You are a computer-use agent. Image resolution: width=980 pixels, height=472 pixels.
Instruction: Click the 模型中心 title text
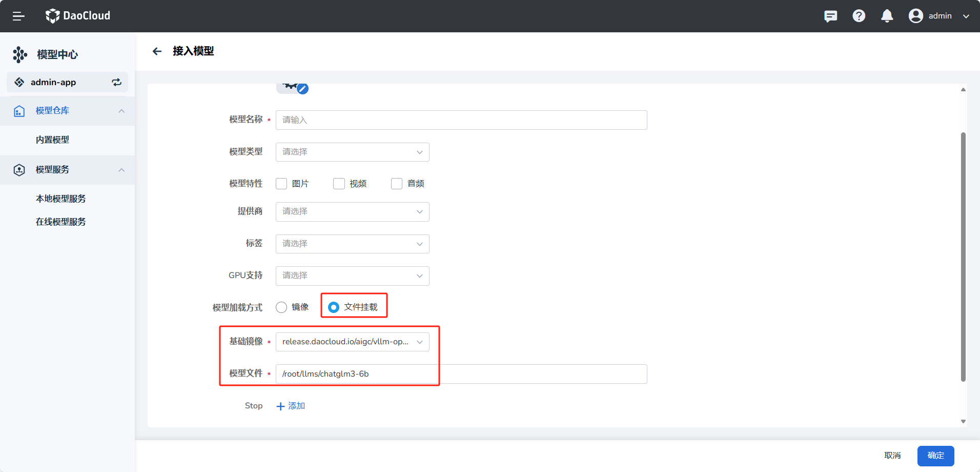tap(57, 54)
